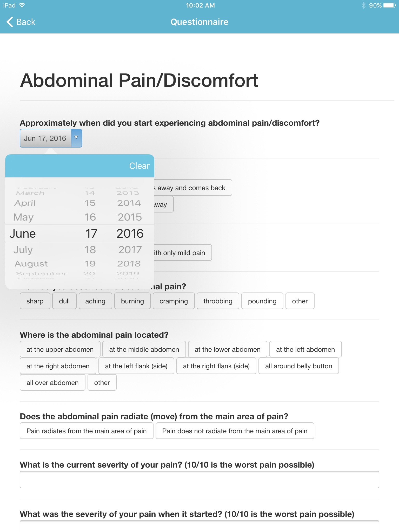Choose Pain radiates from the main area
The image size is (399, 532).
[x=87, y=431]
